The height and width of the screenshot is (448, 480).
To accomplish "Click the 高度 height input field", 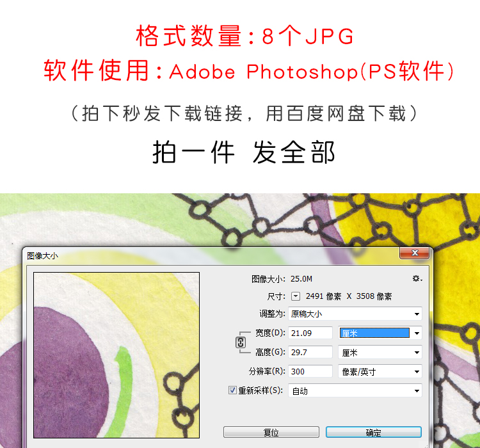I will click(x=310, y=352).
